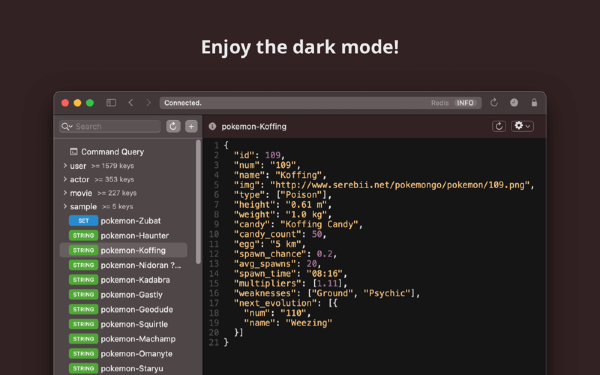Expand the movie key group
Image resolution: width=600 pixels, height=375 pixels.
point(65,193)
